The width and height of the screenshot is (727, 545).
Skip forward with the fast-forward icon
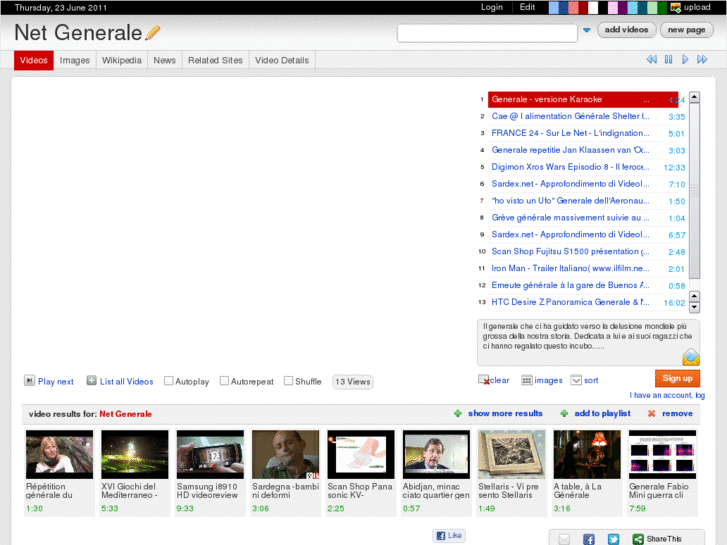pyautogui.click(x=702, y=59)
